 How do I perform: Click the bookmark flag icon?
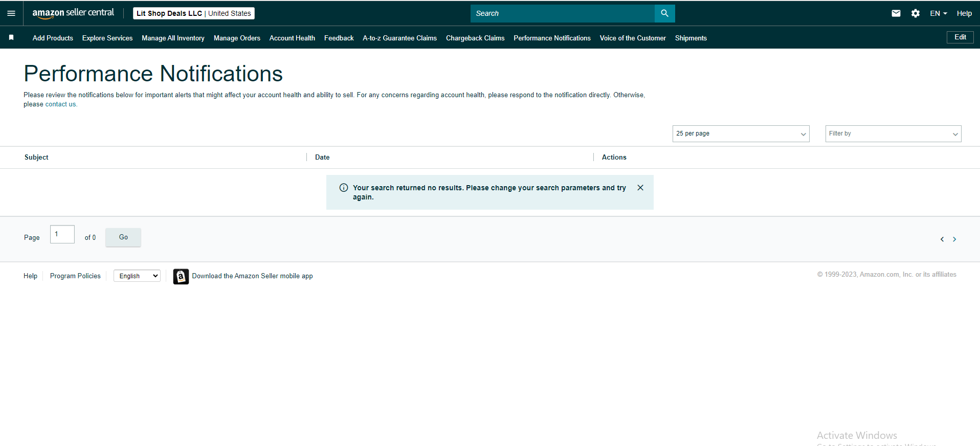point(11,37)
